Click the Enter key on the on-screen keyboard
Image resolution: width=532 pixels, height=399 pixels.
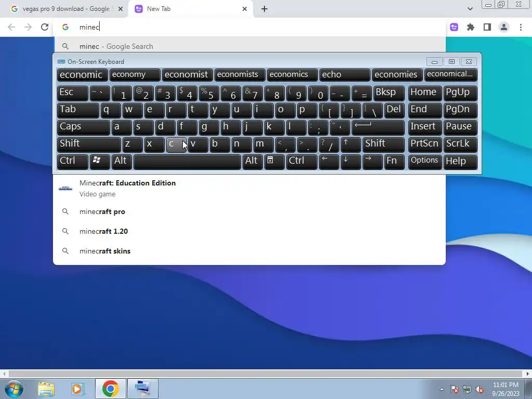378,127
